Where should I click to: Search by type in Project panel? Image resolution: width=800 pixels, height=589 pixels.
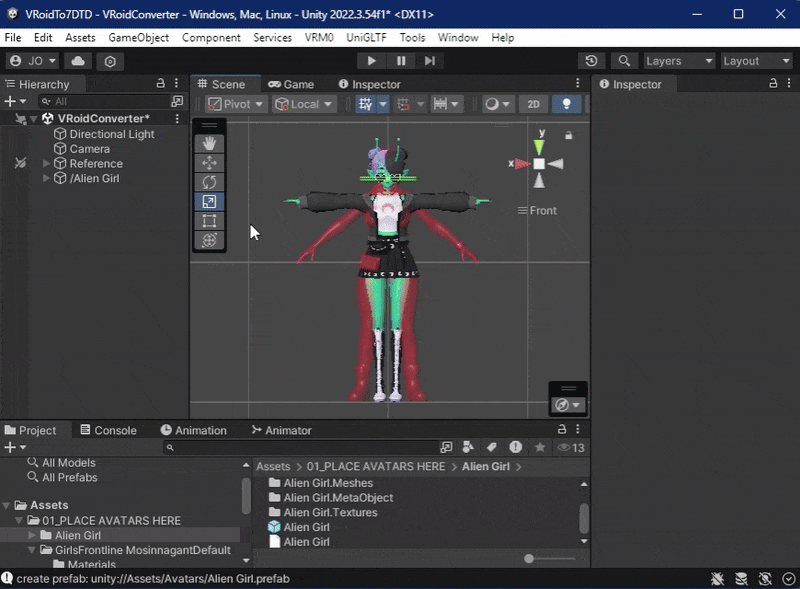tap(468, 448)
